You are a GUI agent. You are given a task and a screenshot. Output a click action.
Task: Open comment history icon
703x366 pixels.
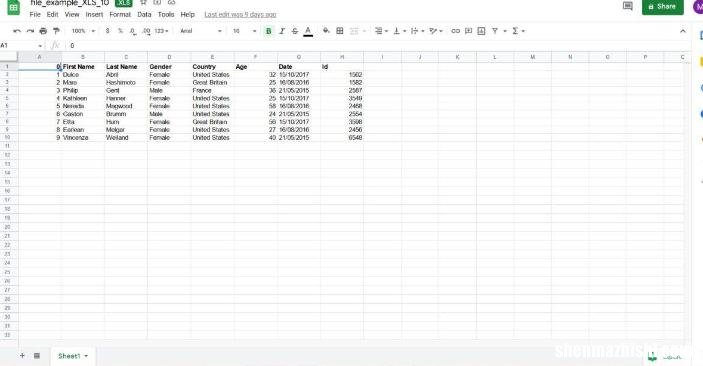pyautogui.click(x=628, y=6)
